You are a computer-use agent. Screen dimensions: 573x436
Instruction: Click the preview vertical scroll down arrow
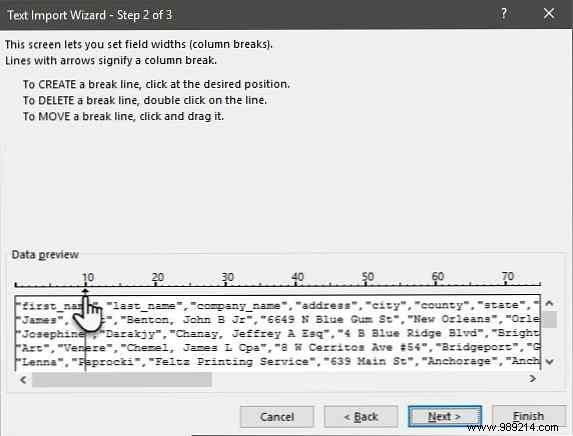click(549, 362)
